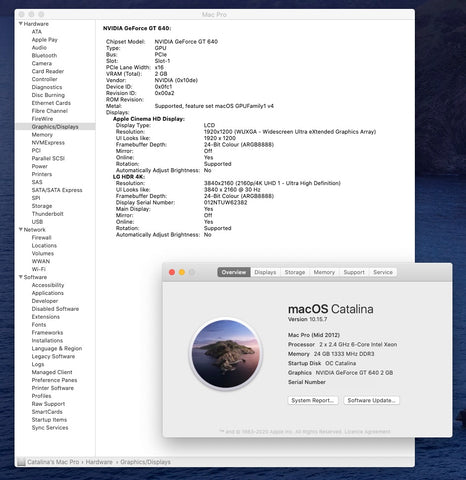The image size is (466, 480).
Task: Select ATA in the sidebar
Action: coord(37,32)
